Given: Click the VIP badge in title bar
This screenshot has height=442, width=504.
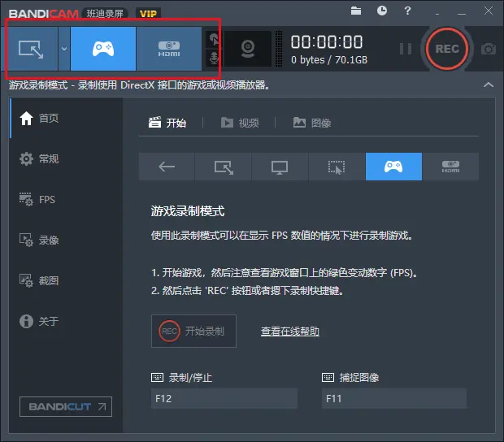Looking at the screenshot, I should (x=148, y=14).
